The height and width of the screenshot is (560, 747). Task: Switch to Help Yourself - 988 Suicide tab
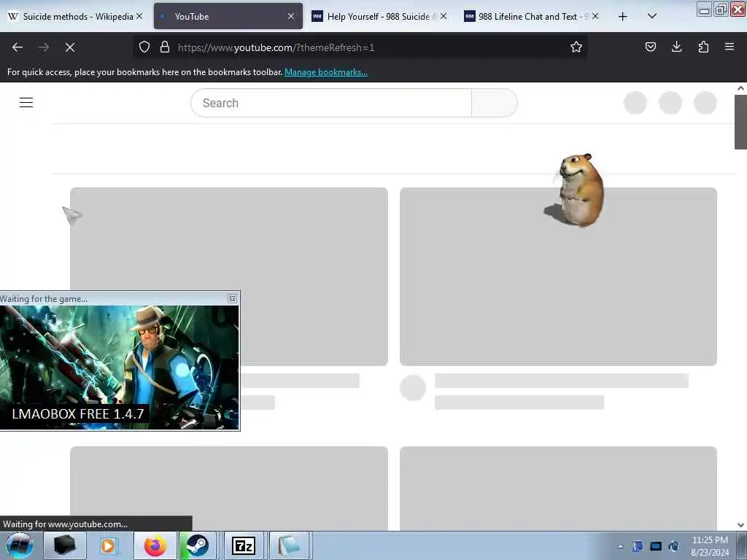379,16
